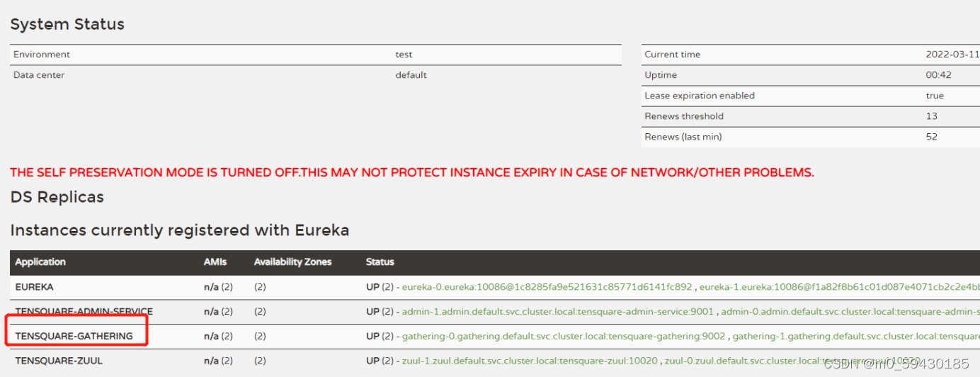Click the Renews threshold label

click(x=684, y=116)
